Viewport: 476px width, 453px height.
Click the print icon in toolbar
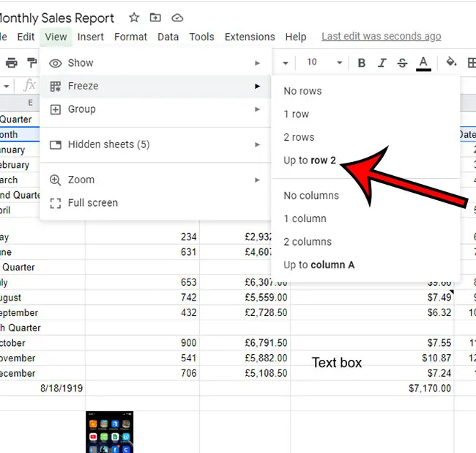pos(11,63)
